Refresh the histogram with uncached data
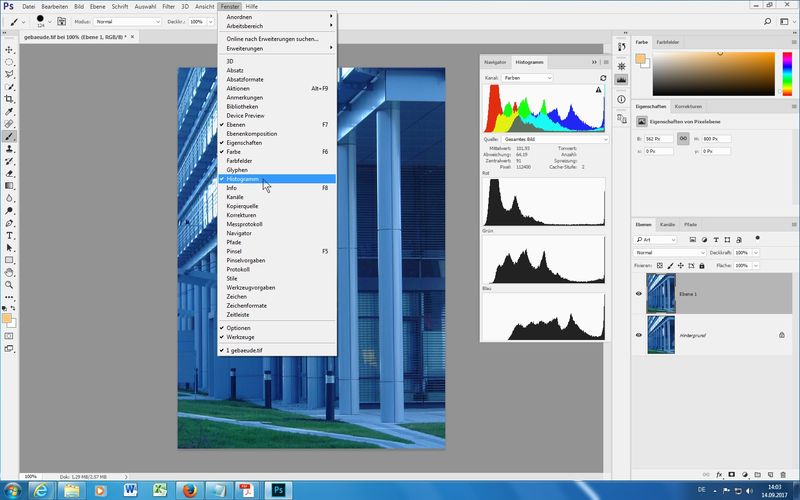 602,77
